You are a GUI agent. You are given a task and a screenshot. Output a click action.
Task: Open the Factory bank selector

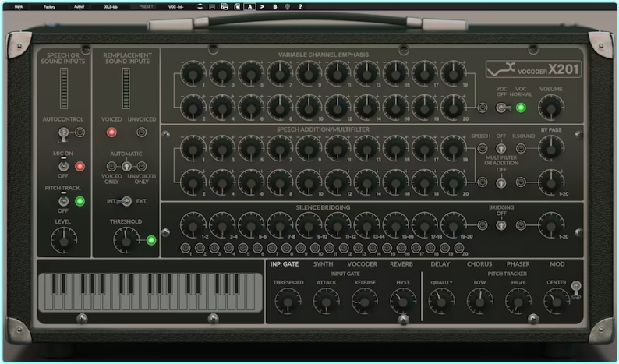pos(49,7)
